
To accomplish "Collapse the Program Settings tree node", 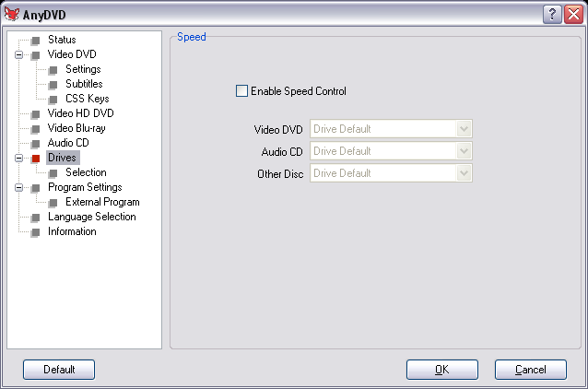I will 18,187.
